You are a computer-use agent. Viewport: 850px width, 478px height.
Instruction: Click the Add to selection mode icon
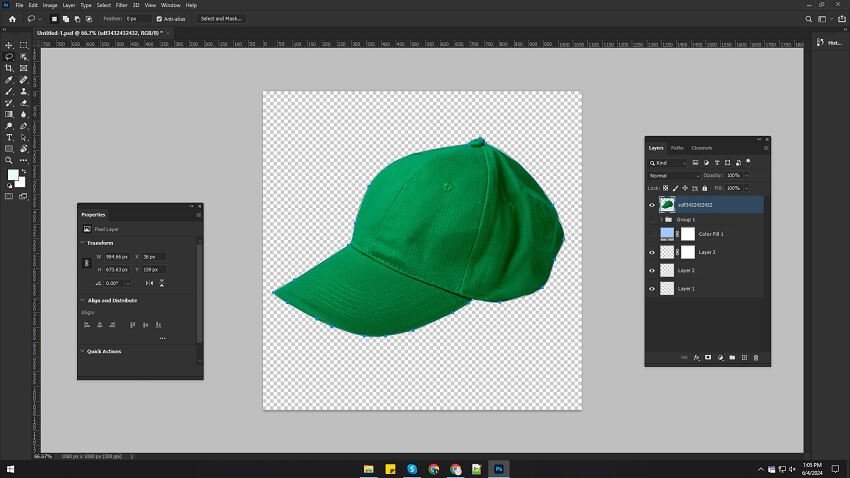click(x=66, y=19)
